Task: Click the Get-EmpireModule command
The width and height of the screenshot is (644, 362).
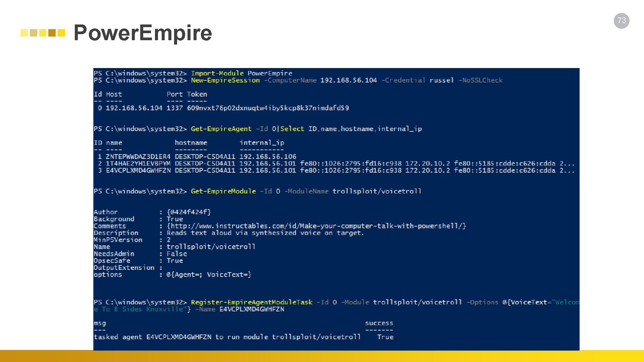Action: tap(223, 191)
